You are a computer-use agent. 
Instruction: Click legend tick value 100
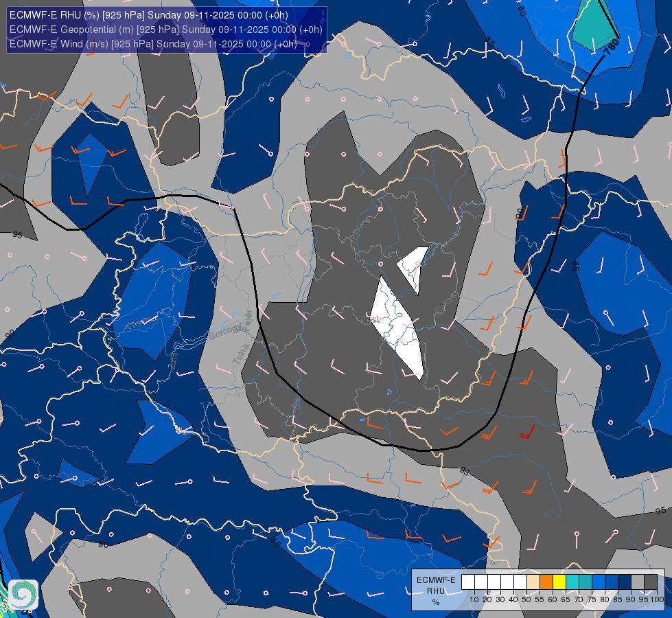[x=657, y=599]
